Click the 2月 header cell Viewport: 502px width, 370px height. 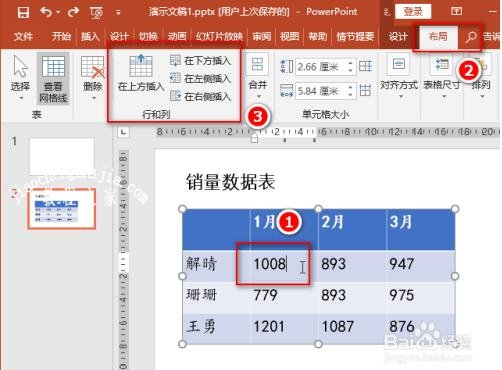(352, 230)
